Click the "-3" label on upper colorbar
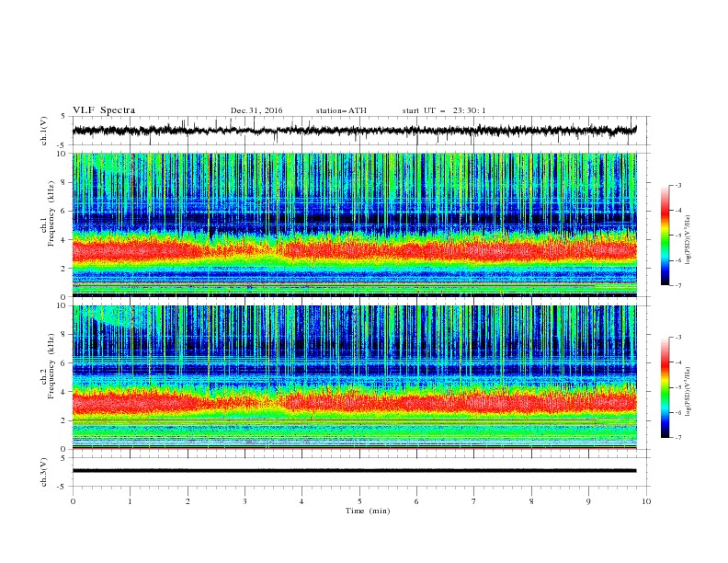 coord(677,185)
